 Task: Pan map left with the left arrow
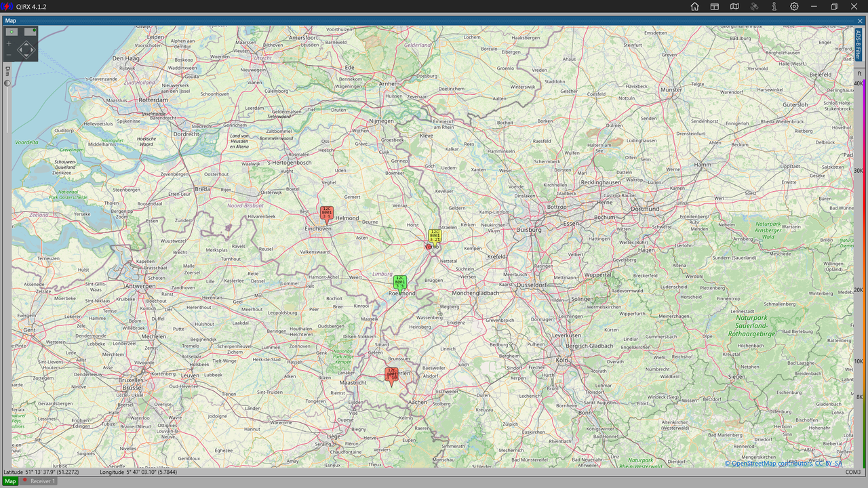coord(19,49)
